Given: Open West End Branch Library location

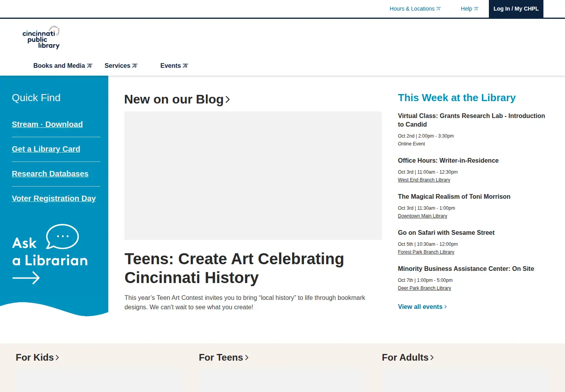Looking at the screenshot, I should click(424, 180).
